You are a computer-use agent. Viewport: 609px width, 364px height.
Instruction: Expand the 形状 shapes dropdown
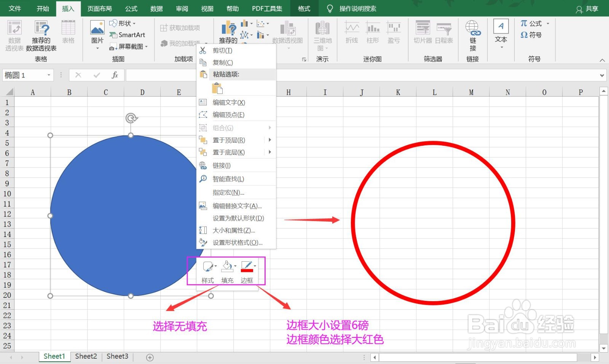[134, 23]
